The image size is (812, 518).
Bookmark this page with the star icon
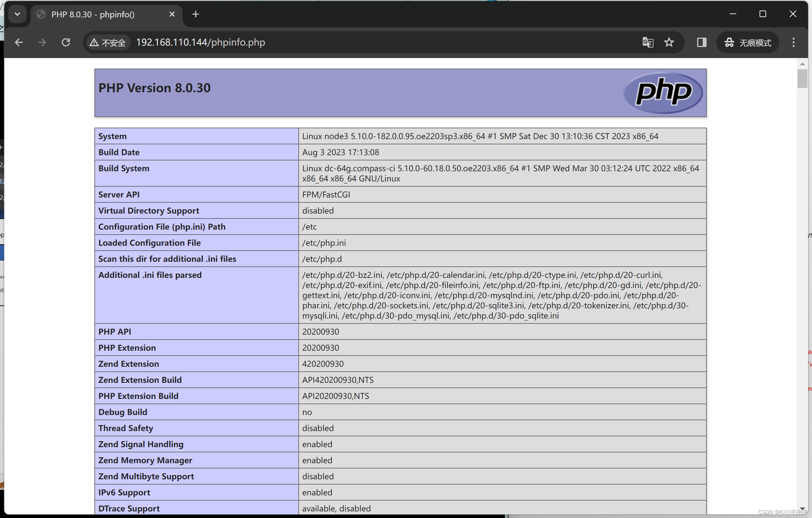point(669,42)
